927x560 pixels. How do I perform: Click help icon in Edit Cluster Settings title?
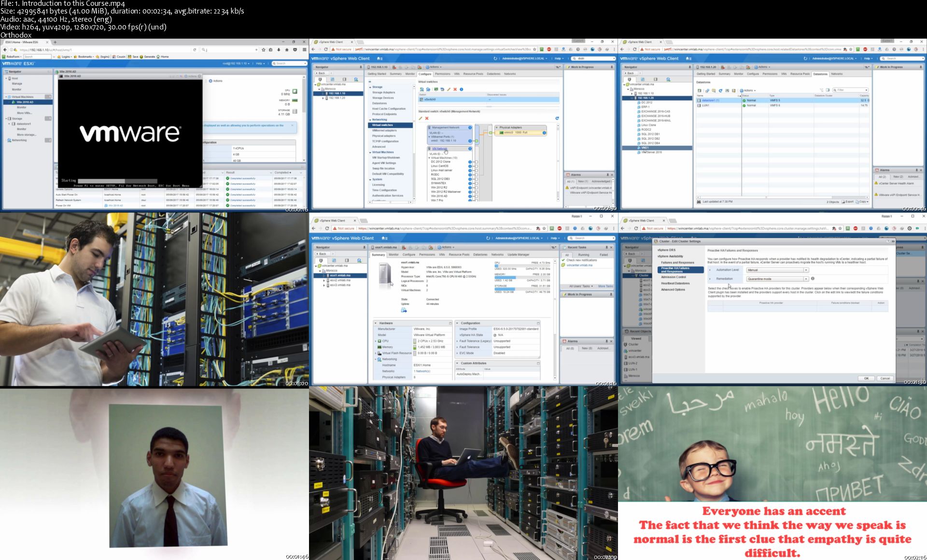pyautogui.click(x=888, y=241)
